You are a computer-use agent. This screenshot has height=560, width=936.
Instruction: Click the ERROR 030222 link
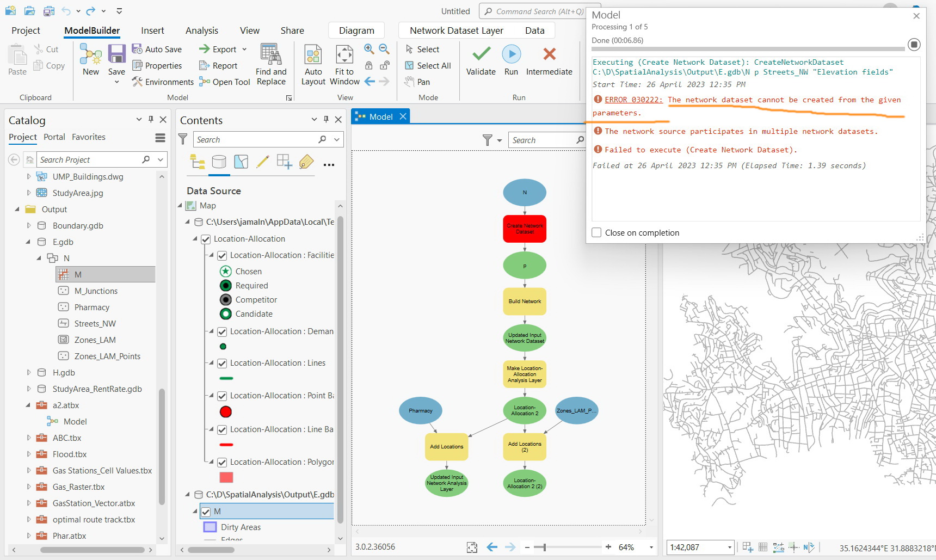point(633,100)
